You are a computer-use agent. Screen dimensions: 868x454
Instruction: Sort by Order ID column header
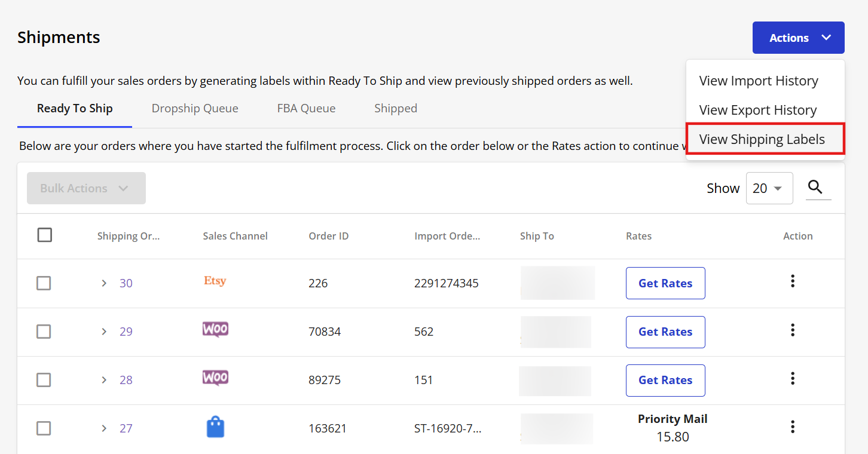point(328,236)
